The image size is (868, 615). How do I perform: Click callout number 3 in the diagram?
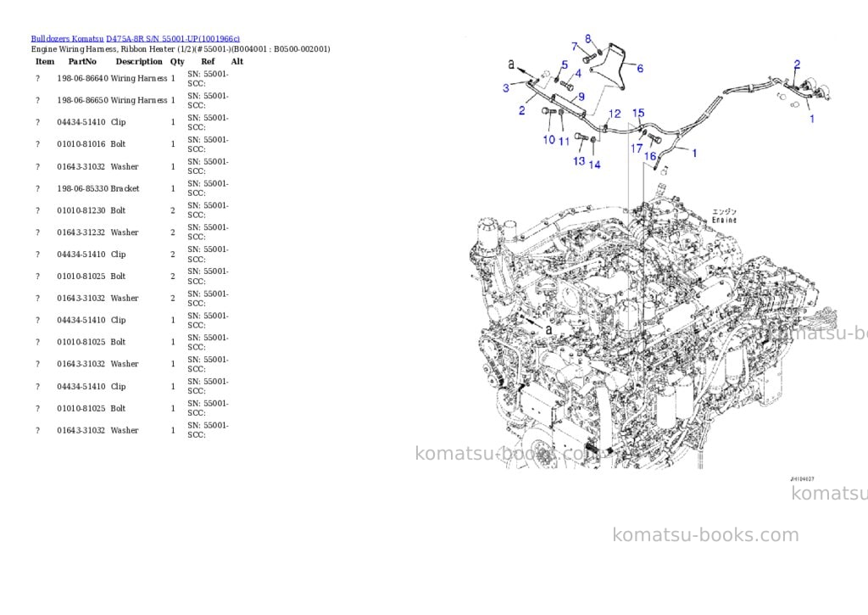(x=506, y=87)
